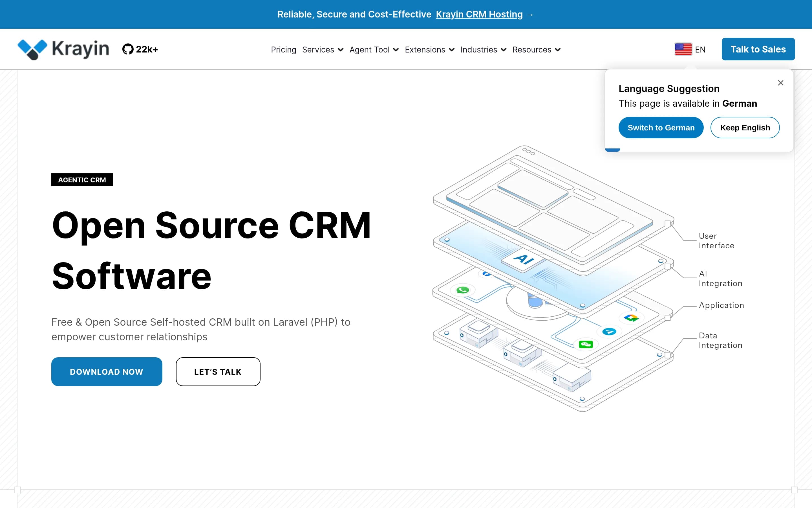This screenshot has width=812, height=508.
Task: Click the AI Integration label
Action: [x=720, y=279]
